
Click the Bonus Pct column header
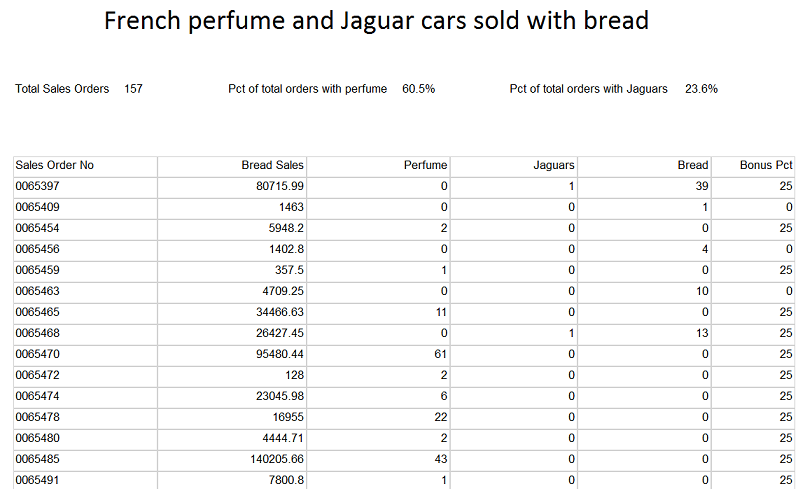(765, 165)
